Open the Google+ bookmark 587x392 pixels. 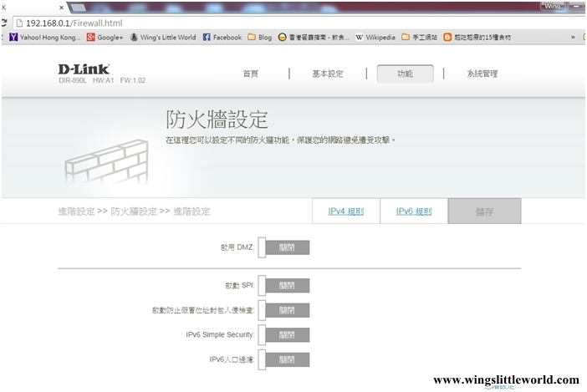[x=105, y=38]
